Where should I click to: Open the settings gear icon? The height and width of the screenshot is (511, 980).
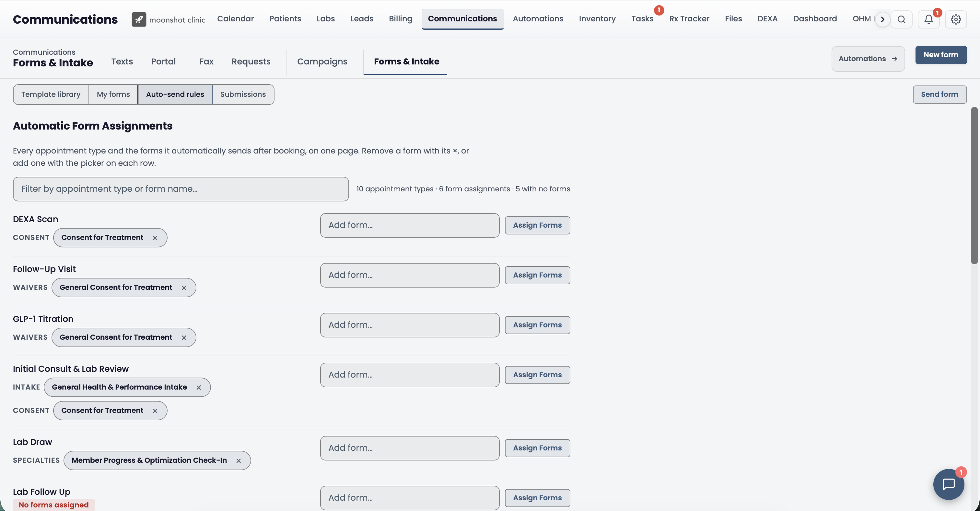click(956, 19)
